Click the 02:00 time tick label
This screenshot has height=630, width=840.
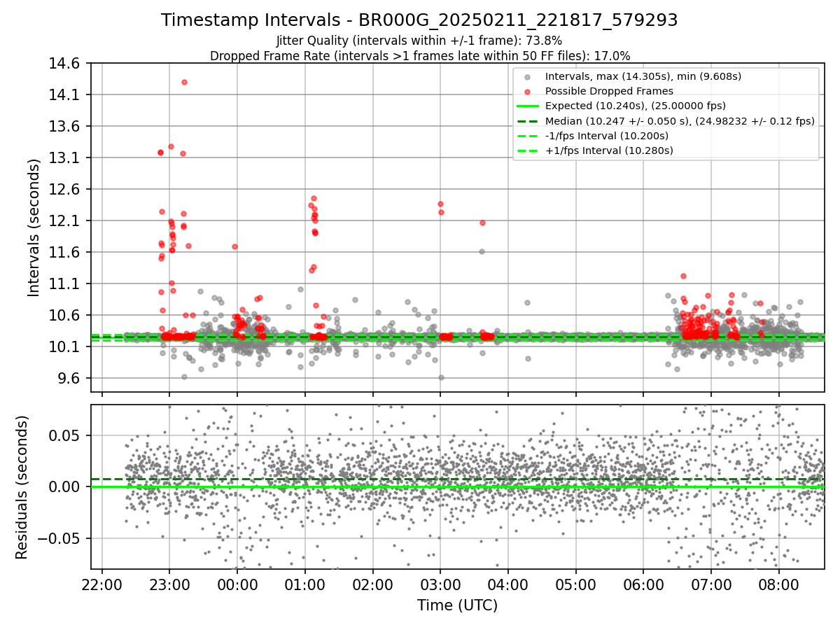(372, 585)
